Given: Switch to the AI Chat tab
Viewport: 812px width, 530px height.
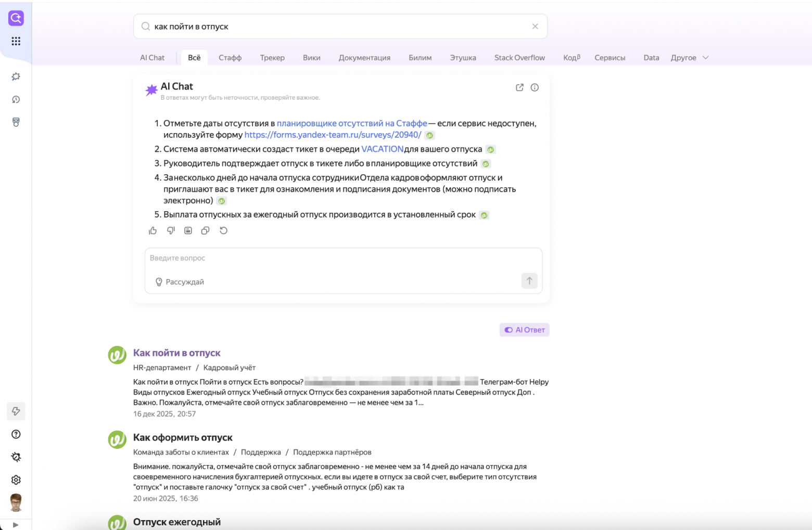Looking at the screenshot, I should 152,58.
